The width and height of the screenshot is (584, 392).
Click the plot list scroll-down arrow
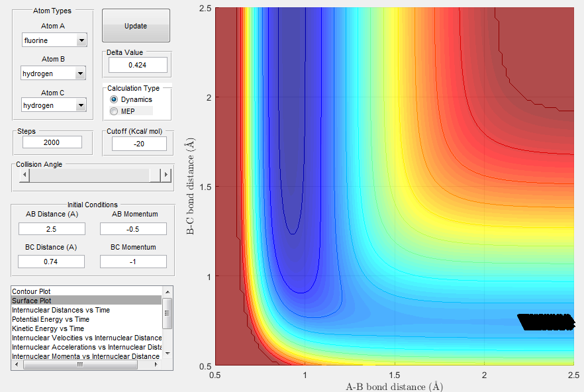click(x=168, y=353)
